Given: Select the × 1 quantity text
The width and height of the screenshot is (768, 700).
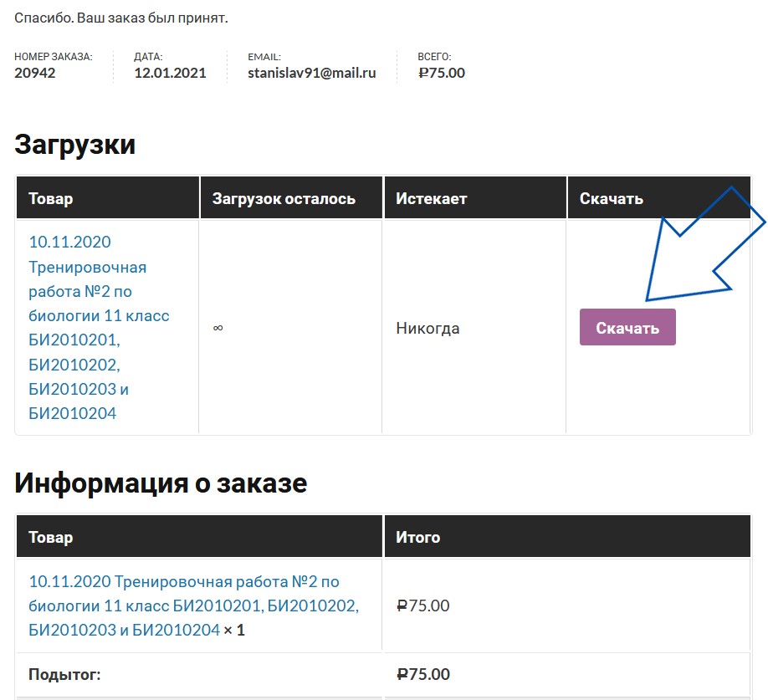Looking at the screenshot, I should [234, 630].
